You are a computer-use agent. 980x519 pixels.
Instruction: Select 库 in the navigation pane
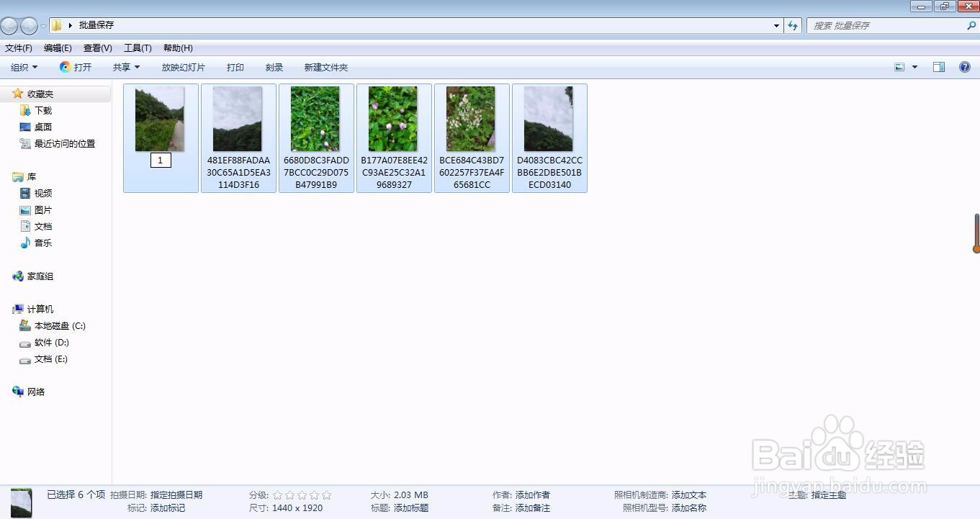(32, 176)
